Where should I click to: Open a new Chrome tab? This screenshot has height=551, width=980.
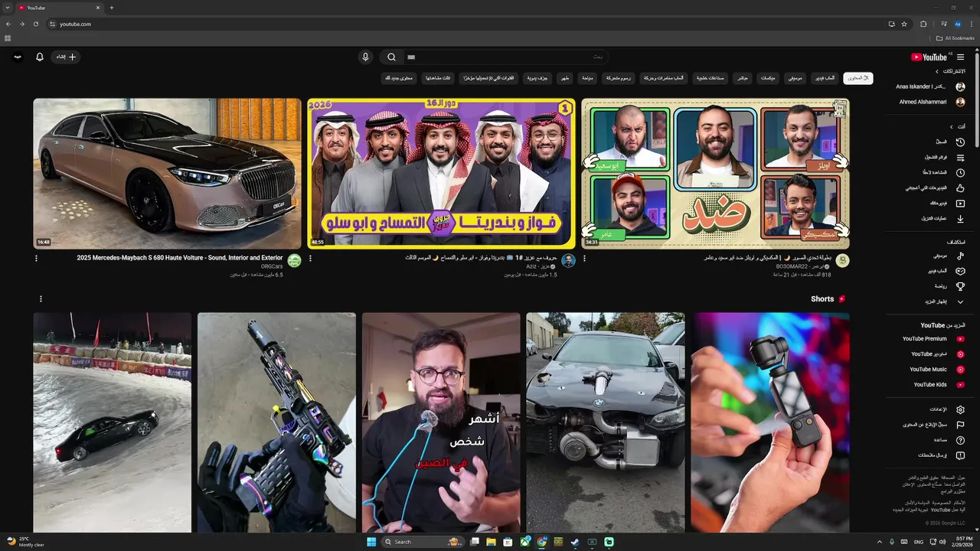click(112, 8)
